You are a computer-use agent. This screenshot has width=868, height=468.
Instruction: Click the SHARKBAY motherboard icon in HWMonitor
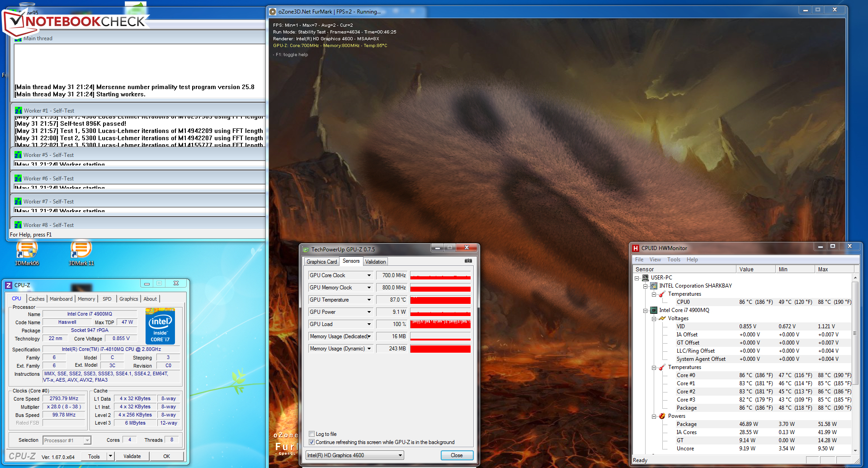[x=654, y=286]
